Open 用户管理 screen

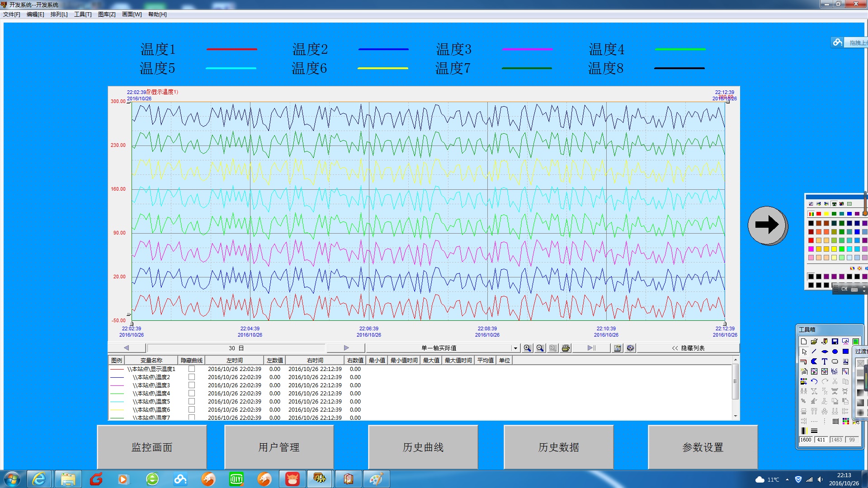click(x=279, y=447)
